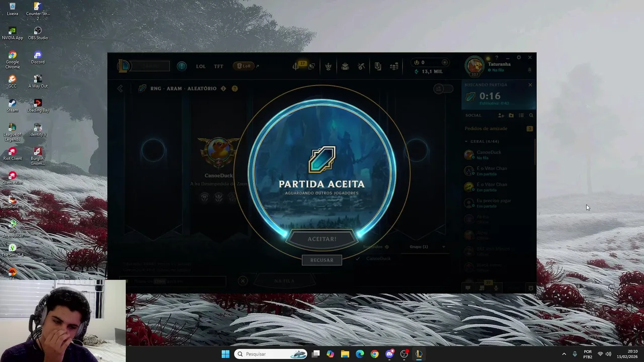Click the Blue Essence 13,1 MIL balance
Viewport: 644px width, 362px height.
(428, 71)
